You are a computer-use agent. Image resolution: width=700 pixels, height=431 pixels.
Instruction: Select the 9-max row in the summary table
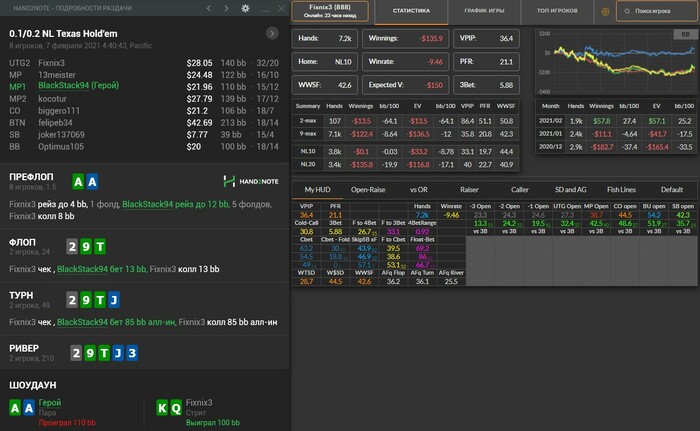pos(405,134)
